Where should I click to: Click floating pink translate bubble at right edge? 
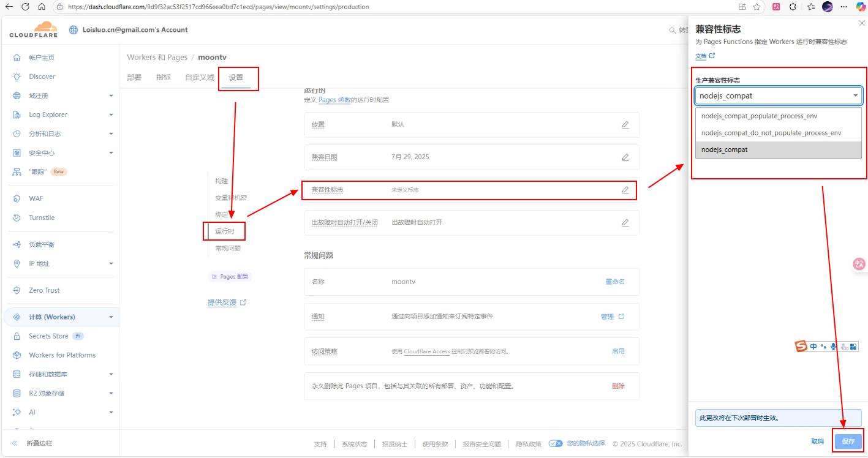[859, 264]
